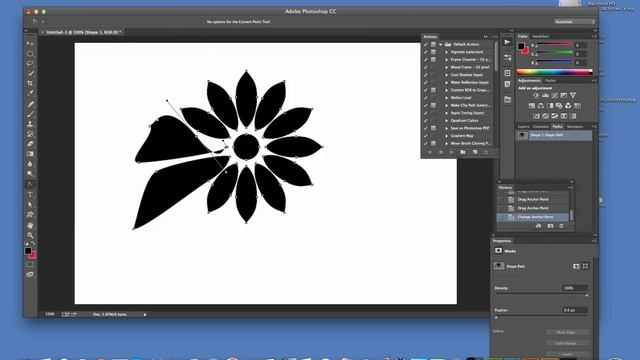Screen dimensions: 640x360
Task: Add a Photo Filter adjustment
Action: pos(559,106)
